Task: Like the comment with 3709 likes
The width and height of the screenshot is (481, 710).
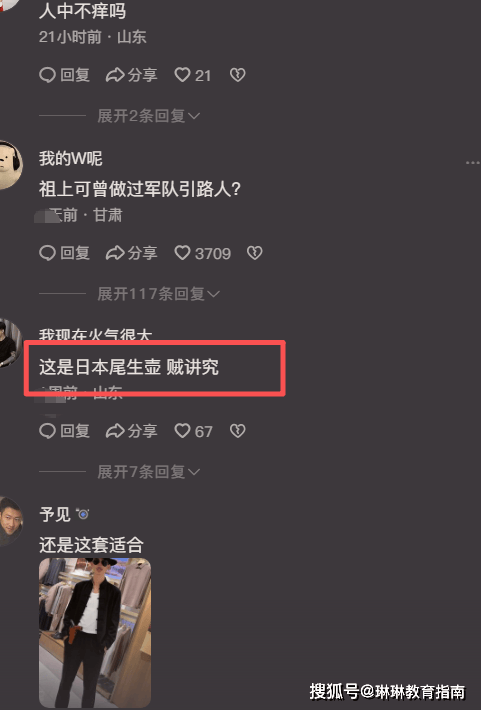Action: tap(202, 253)
